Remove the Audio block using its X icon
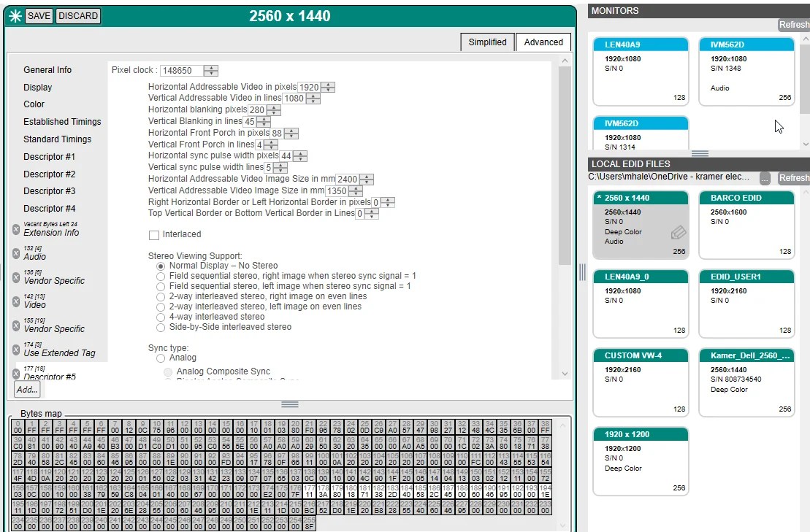The width and height of the screenshot is (810, 532). [16, 253]
